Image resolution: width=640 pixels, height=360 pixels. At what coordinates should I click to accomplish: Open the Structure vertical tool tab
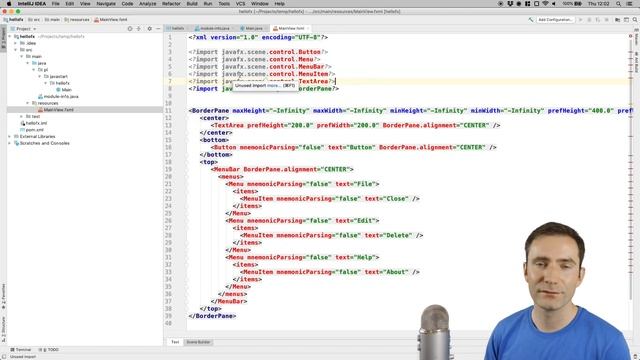pos(3,329)
